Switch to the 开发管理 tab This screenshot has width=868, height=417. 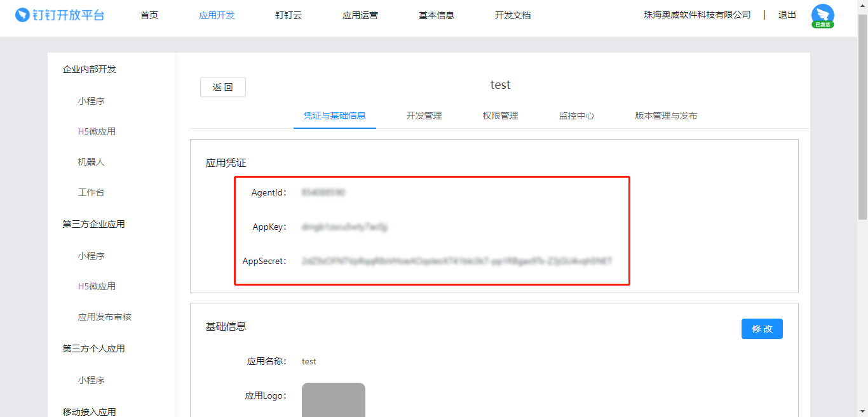424,116
